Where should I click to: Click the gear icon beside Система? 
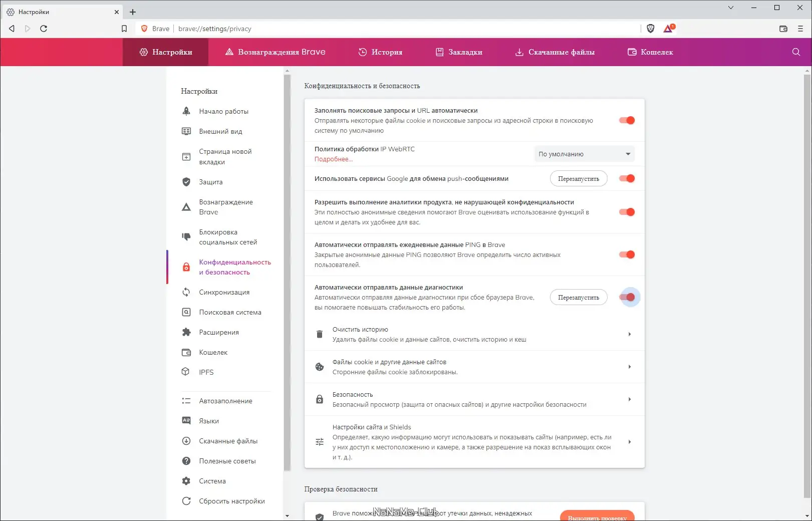186,481
